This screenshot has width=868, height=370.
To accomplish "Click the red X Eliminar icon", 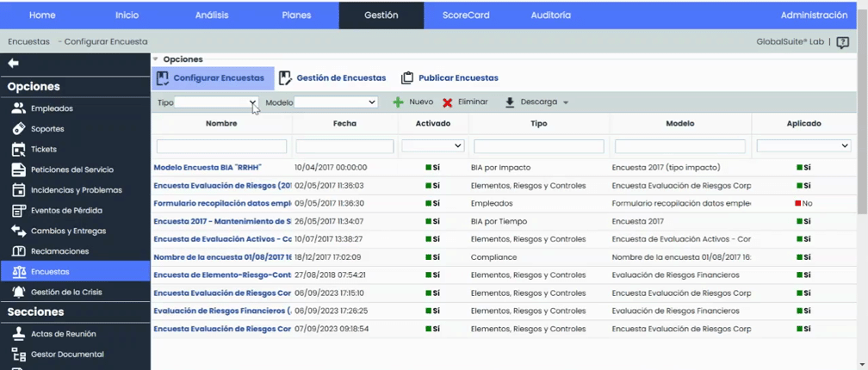I will point(447,102).
